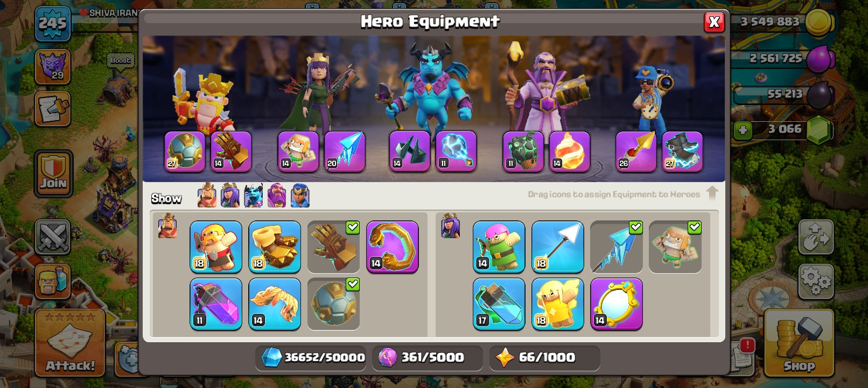The height and width of the screenshot is (388, 868).
Task: Show Grand Warden equipment filter
Action: click(x=277, y=195)
